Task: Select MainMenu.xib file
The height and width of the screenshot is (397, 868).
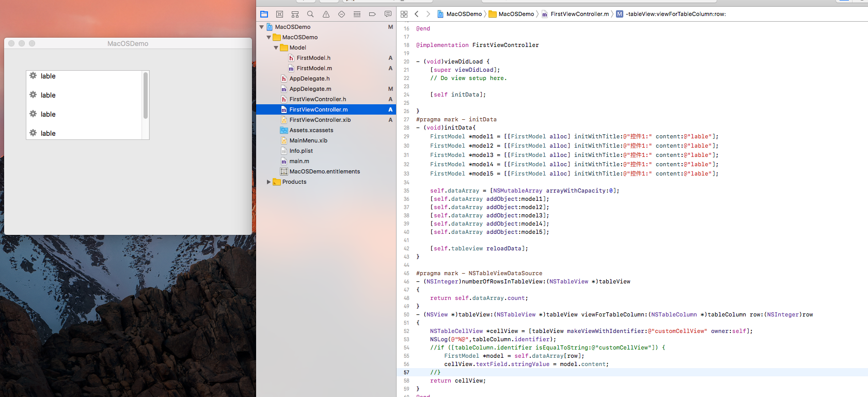Action: pyautogui.click(x=308, y=140)
